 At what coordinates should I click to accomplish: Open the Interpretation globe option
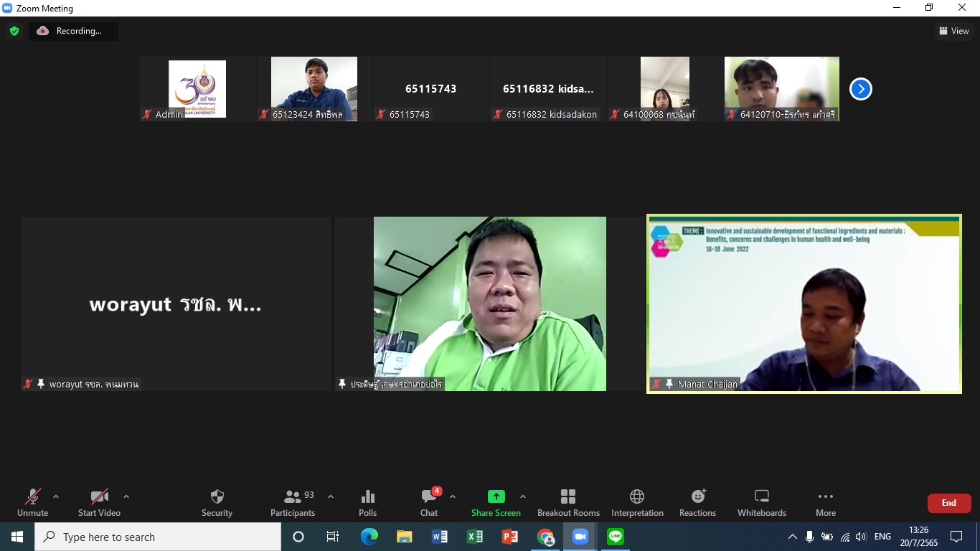point(637,502)
